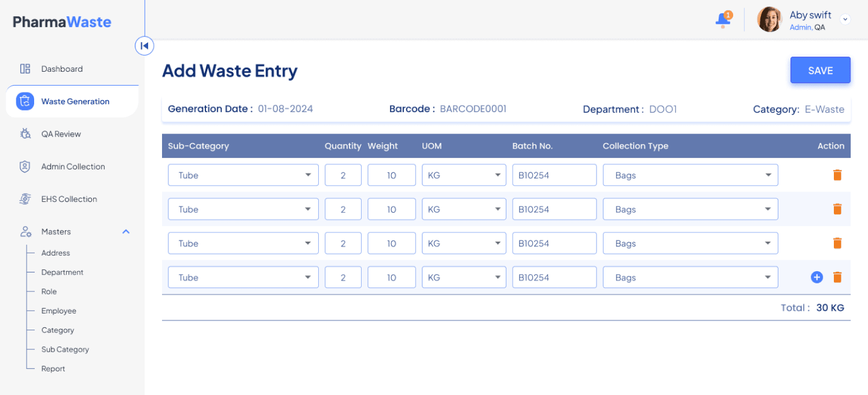Viewport: 868px width, 395px height.
Task: Open Aby swift profile avatar
Action: pos(770,20)
